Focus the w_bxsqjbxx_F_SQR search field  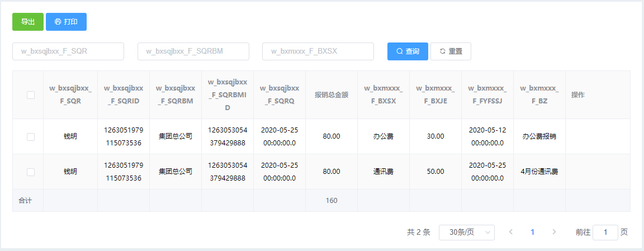point(68,51)
